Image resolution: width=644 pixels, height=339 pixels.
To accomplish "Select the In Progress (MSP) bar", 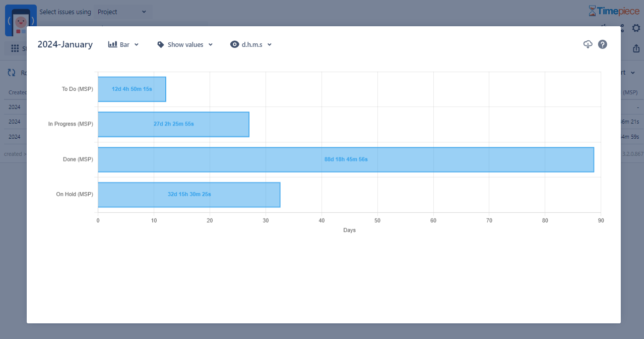I will click(x=173, y=124).
